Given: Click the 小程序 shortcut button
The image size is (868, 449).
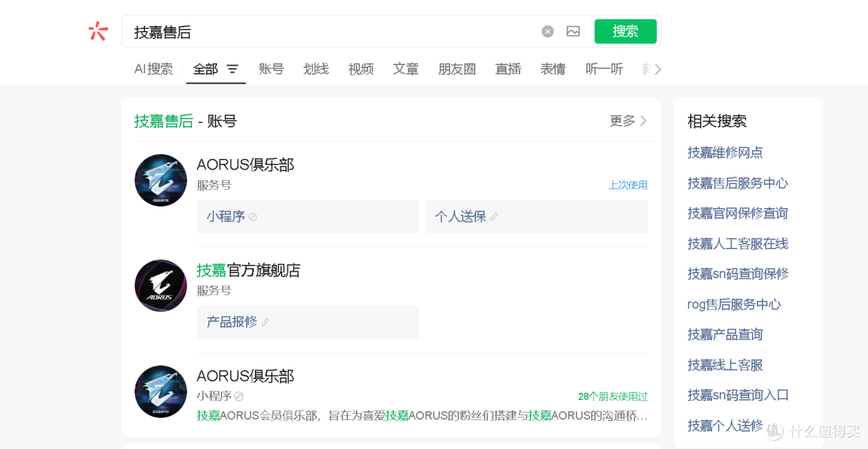Looking at the screenshot, I should tap(308, 217).
